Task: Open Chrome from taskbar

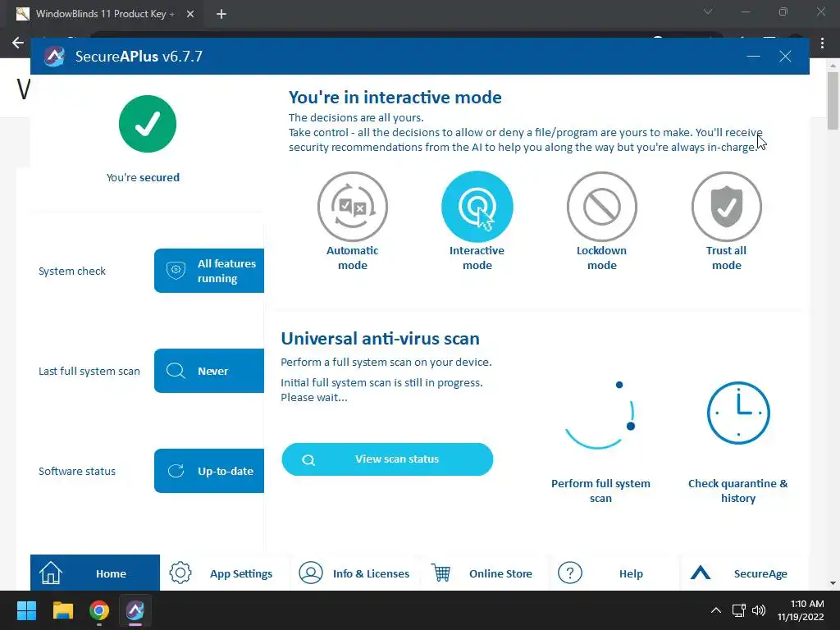Action: click(x=99, y=610)
